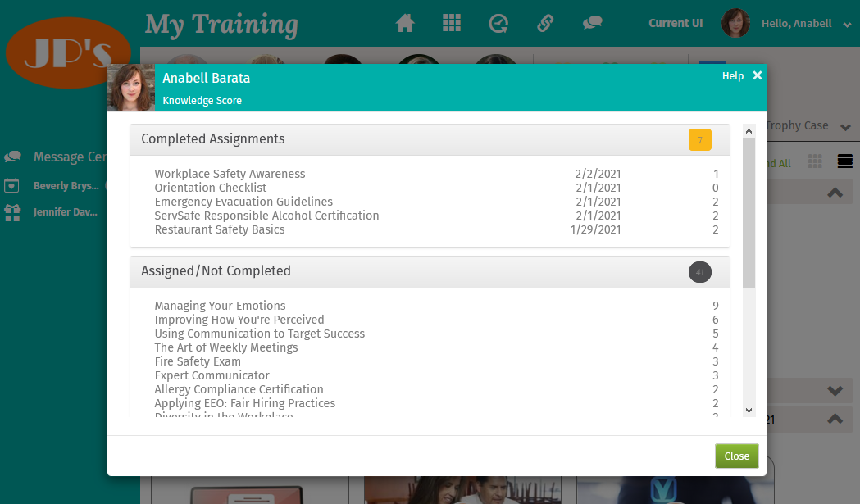This screenshot has height=504, width=860.
Task: Click calendar heart icon beside Beverly Brys
Action: point(11,186)
